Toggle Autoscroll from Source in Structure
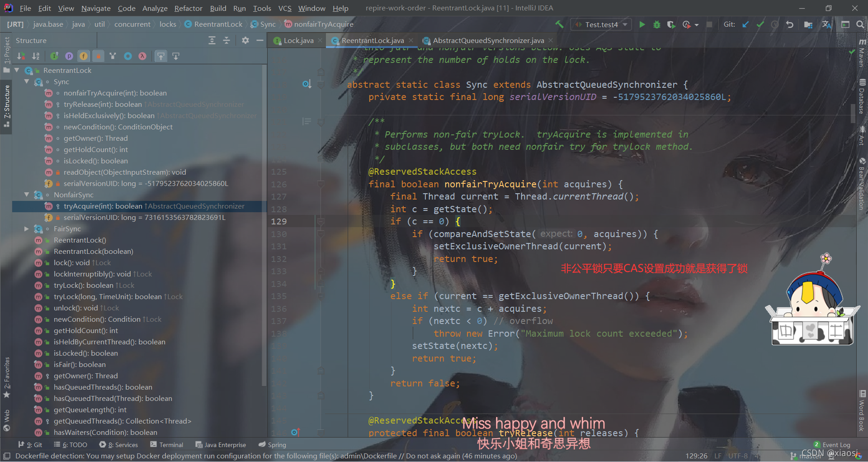The width and height of the screenshot is (868, 462). pyautogui.click(x=176, y=56)
